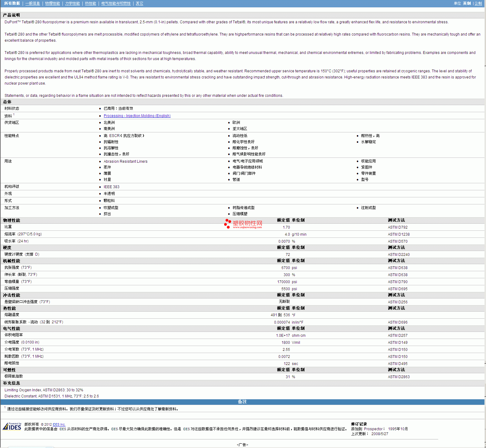486x448 pixels.
Task: Click the dielectric constant value 2.55
Action: point(286,350)
